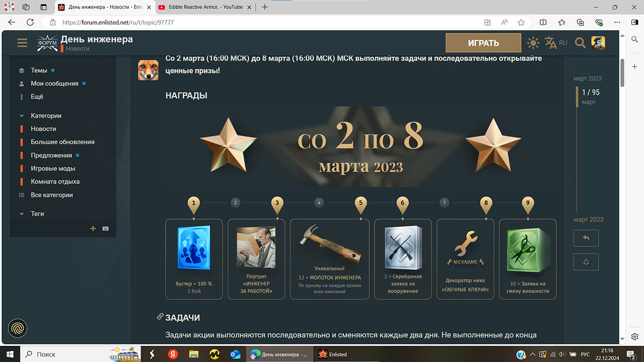The width and height of the screenshot is (644, 362).
Task: Open forum search magnifier icon
Action: (580, 43)
